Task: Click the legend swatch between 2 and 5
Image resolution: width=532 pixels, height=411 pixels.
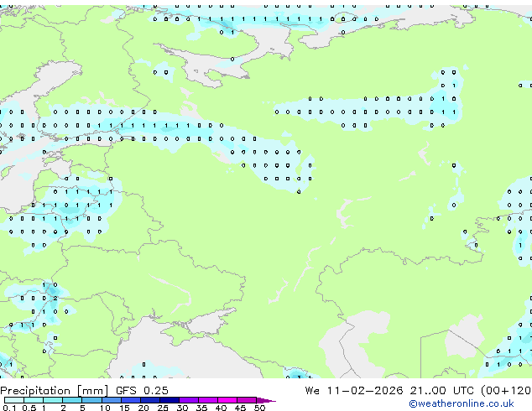Action: coord(72,400)
